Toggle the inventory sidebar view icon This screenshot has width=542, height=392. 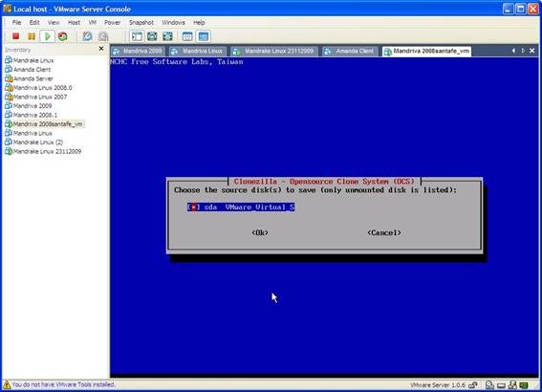137,36
